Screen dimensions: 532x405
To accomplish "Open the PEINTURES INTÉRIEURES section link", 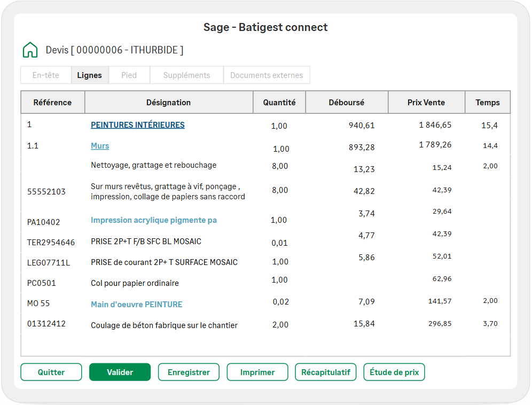I will pyautogui.click(x=138, y=125).
